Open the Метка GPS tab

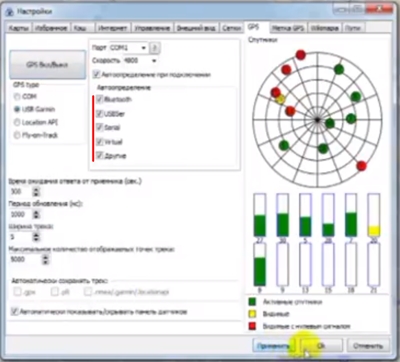288,28
